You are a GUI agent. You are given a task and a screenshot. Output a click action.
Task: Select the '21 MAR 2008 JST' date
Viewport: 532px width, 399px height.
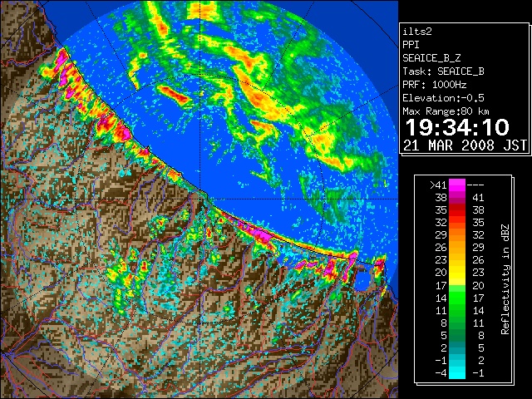465,145
